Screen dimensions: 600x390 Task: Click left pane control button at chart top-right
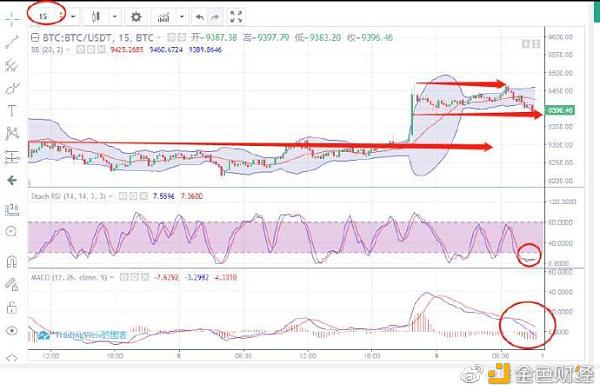click(x=526, y=44)
